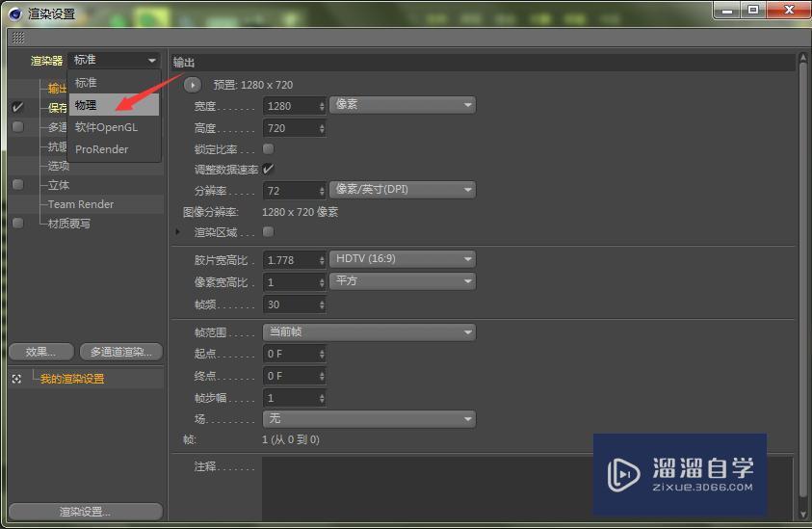Click the 胶片宽高比 field showing 1.778

pyautogui.click(x=290, y=260)
